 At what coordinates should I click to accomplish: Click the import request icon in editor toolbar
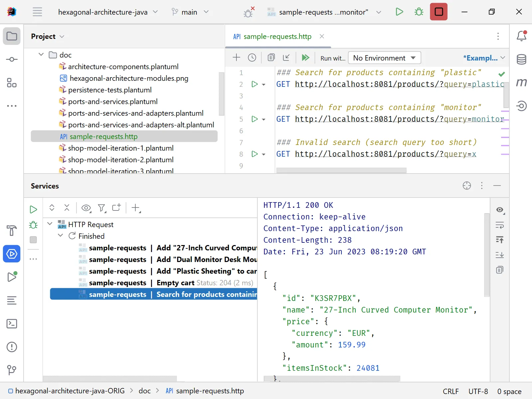pyautogui.click(x=286, y=58)
